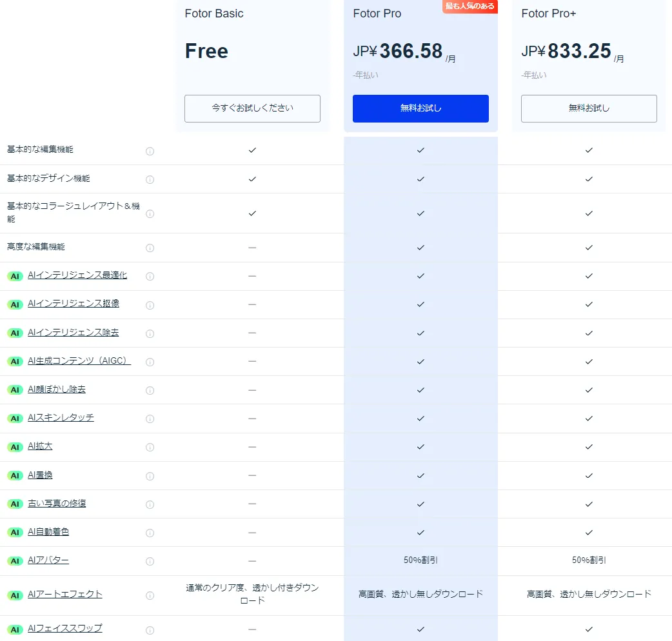Viewport: 672px width, 641px height.
Task: Click the 通常のクリア度、透かし付きダウンロード text
Action: point(252,594)
